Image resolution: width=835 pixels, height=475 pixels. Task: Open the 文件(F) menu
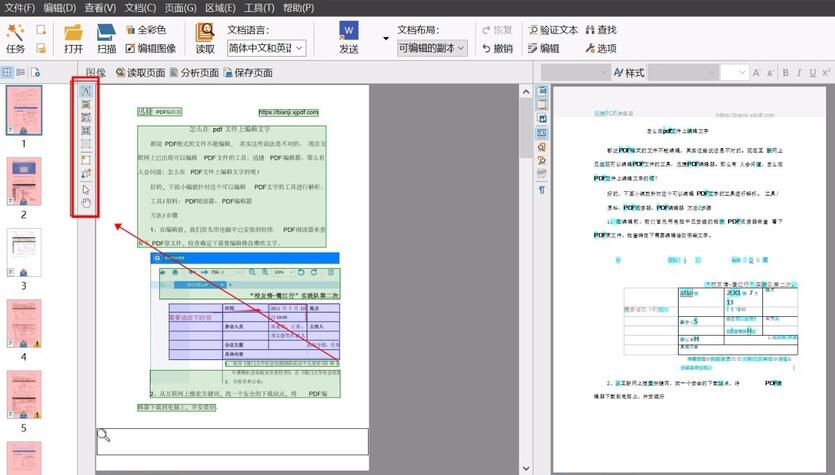20,8
